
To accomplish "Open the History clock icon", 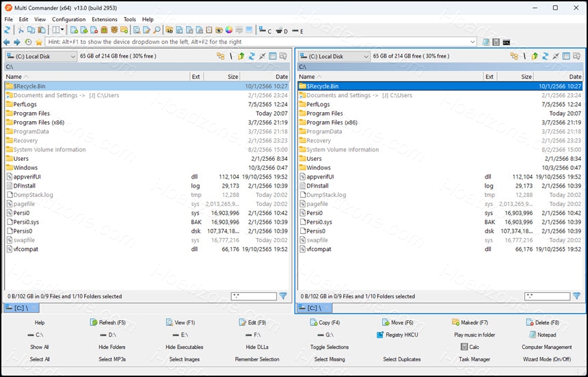I will point(28,42).
